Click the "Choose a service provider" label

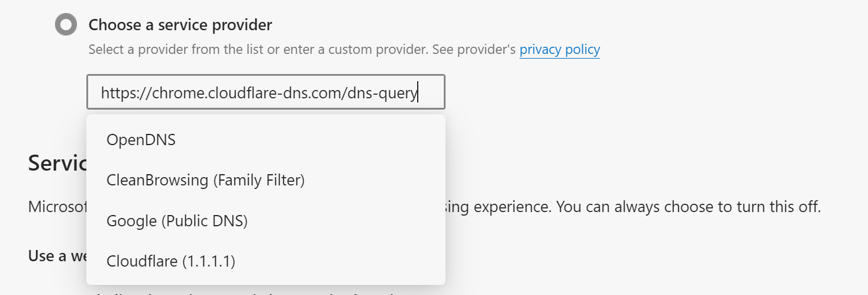pos(180,25)
